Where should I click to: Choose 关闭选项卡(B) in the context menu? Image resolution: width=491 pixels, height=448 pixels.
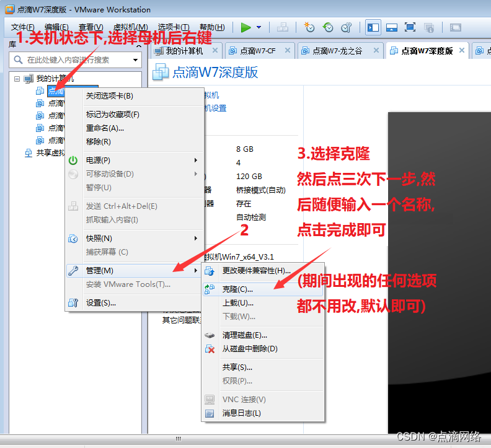[135, 96]
